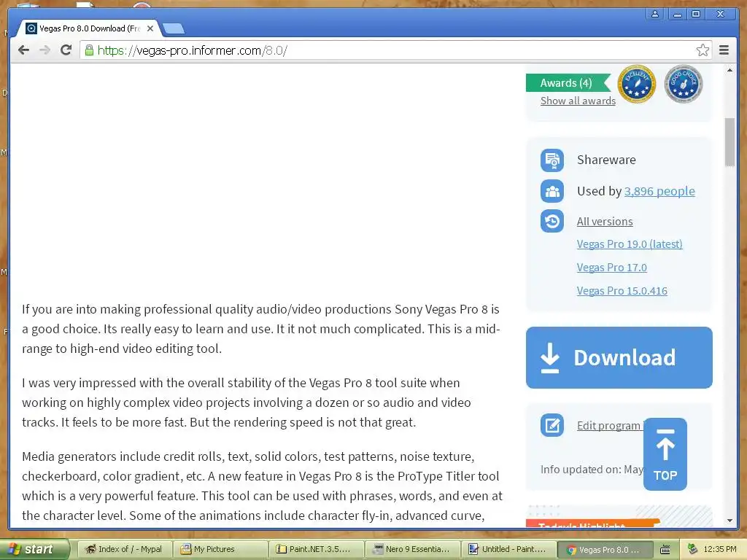
Task: Click the Shareware text label
Action: [606, 160]
